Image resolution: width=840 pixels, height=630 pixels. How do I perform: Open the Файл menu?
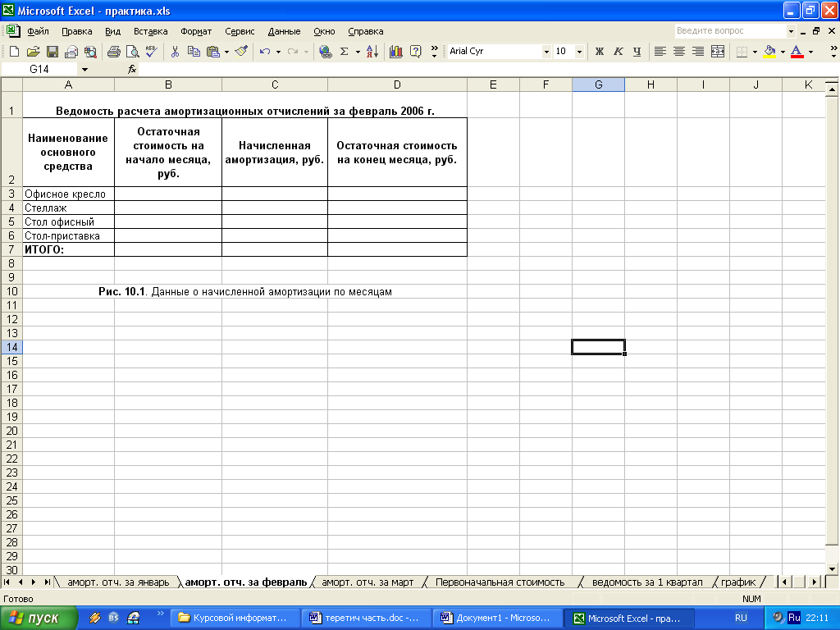[38, 31]
